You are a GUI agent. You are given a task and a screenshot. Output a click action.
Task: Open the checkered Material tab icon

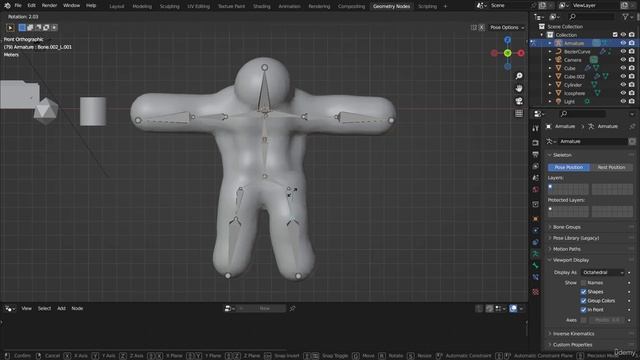536,291
